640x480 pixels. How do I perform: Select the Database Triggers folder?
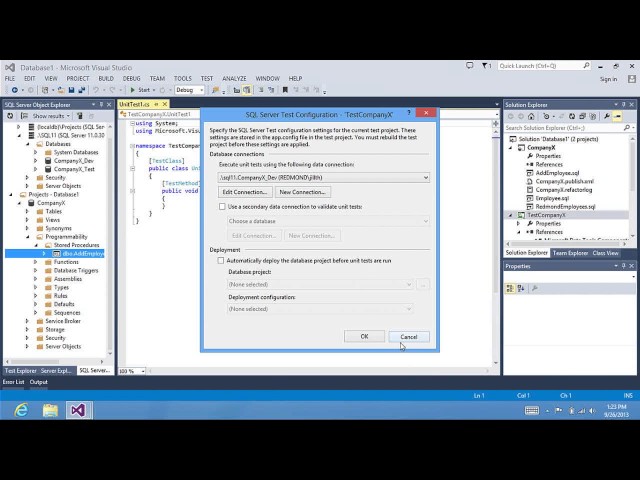(76, 271)
